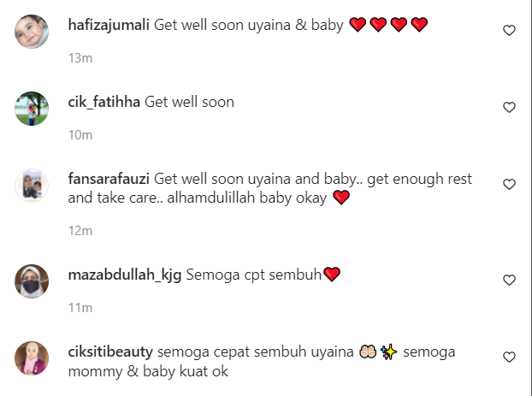Tap heart icon beside fansarafauzi's comment
Viewport: 532px width, 396px height.
click(x=509, y=184)
